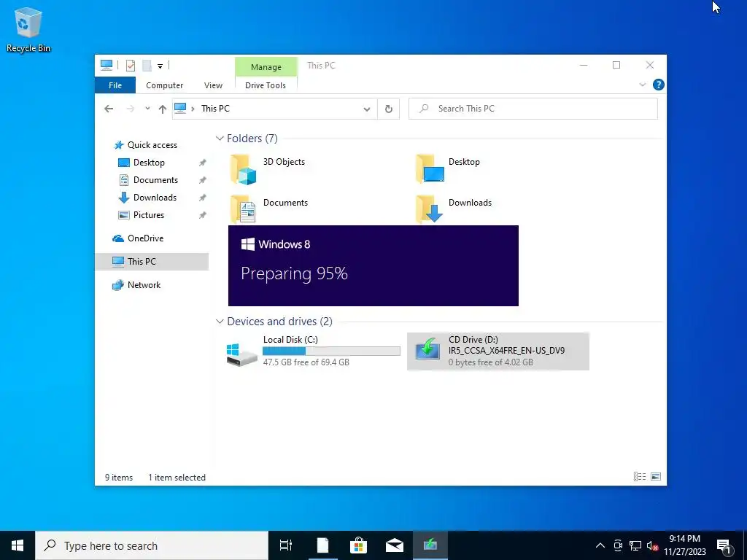Open the Recent locations dropdown
Viewport: 747px width, 560px height.
click(147, 109)
